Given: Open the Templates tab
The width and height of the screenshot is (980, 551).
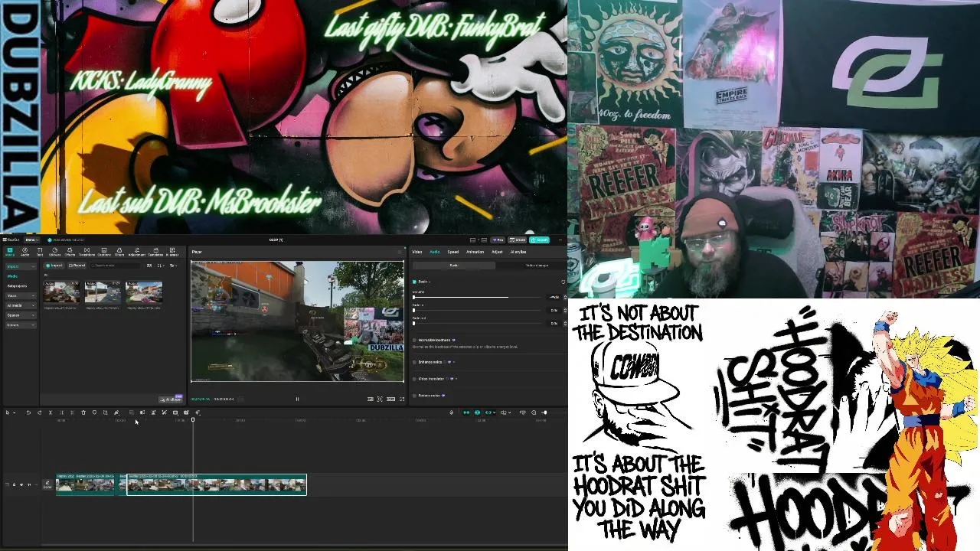Looking at the screenshot, I should 155,253.
